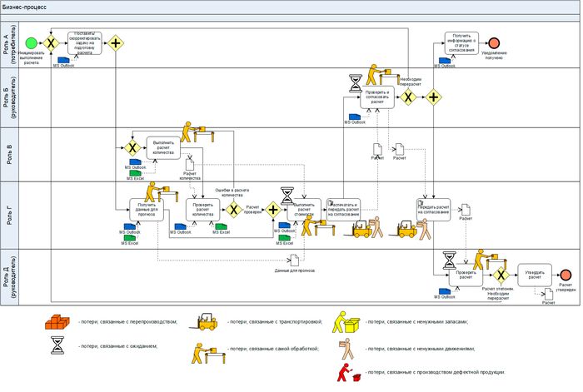This screenshot has width=583, height=392.
Task: Click the 'Необходим перерасчет' exclusive gateway in Роль Б
Action: coord(408,97)
